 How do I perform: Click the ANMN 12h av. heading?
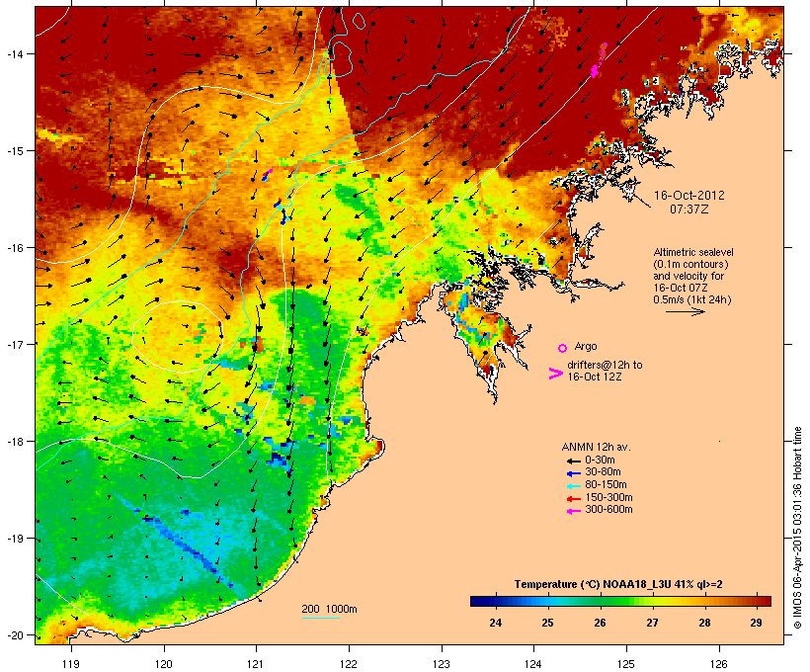click(596, 447)
